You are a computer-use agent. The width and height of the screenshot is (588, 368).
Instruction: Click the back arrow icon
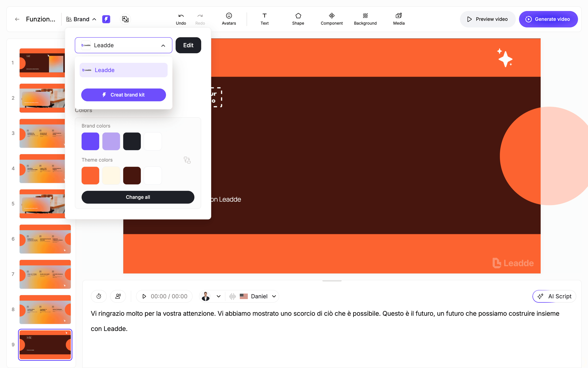click(17, 19)
